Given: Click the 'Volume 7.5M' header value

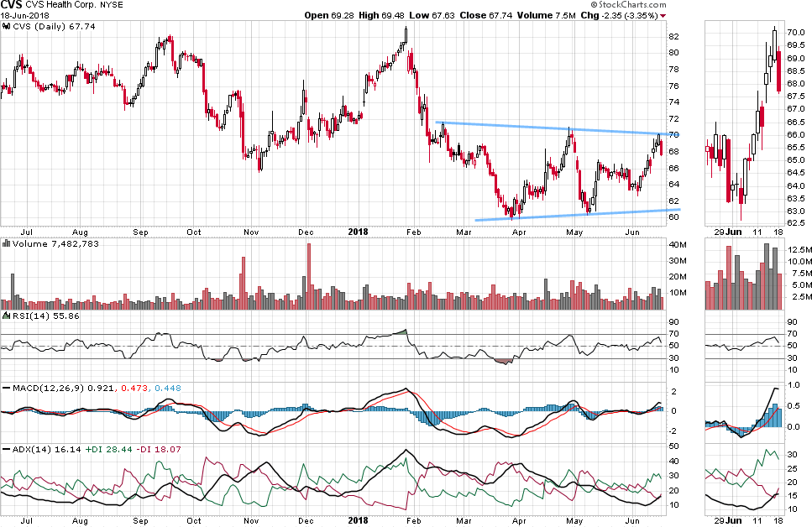Looking at the screenshot, I should (546, 15).
